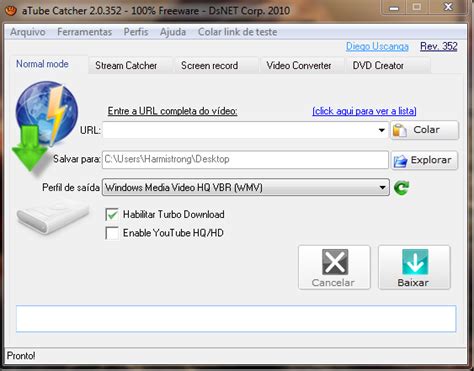Image resolution: width=474 pixels, height=371 pixels.
Task: Click the teal download arrow icon
Action: pos(415,262)
